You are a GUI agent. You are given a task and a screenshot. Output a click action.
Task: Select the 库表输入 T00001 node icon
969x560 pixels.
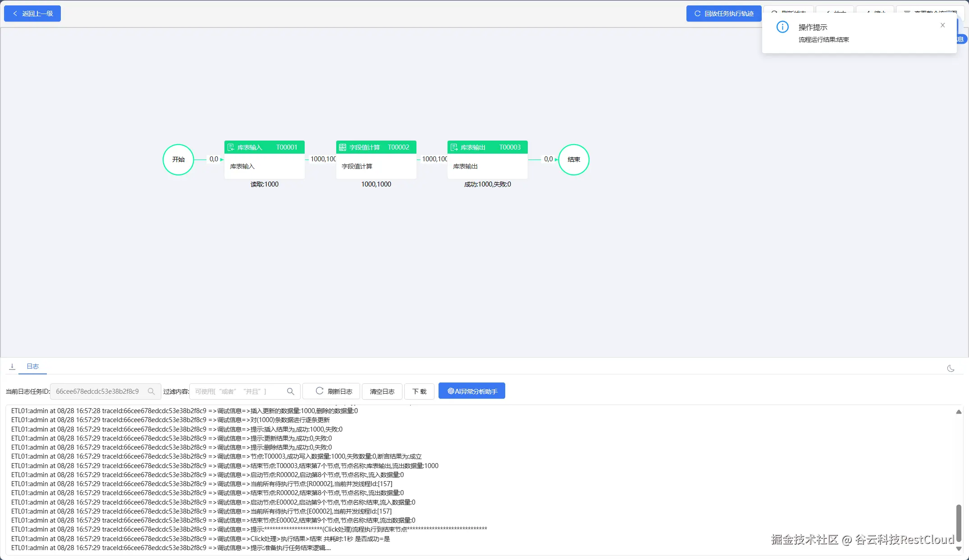tap(231, 147)
